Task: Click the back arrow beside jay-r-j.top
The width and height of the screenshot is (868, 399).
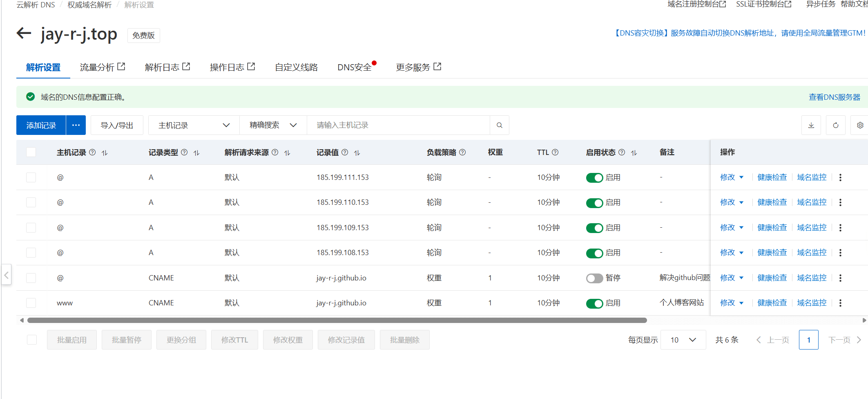Action: (x=24, y=33)
